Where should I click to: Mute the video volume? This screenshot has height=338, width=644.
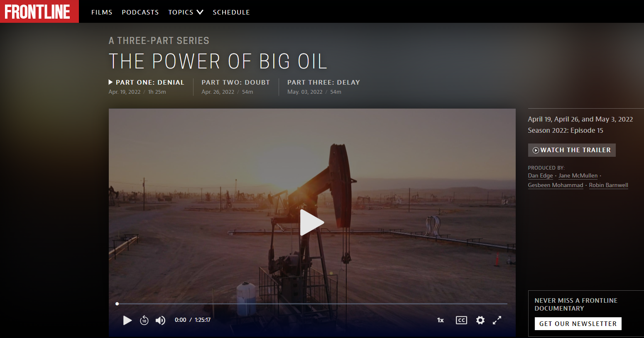160,320
